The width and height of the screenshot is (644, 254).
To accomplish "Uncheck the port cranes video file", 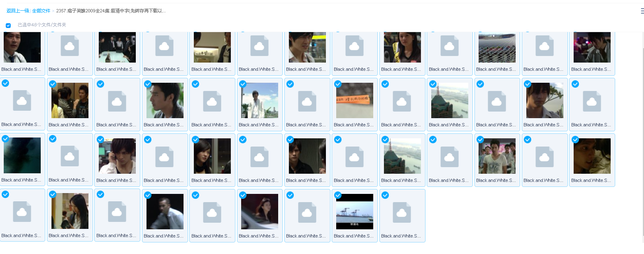I will pyautogui.click(x=338, y=195).
